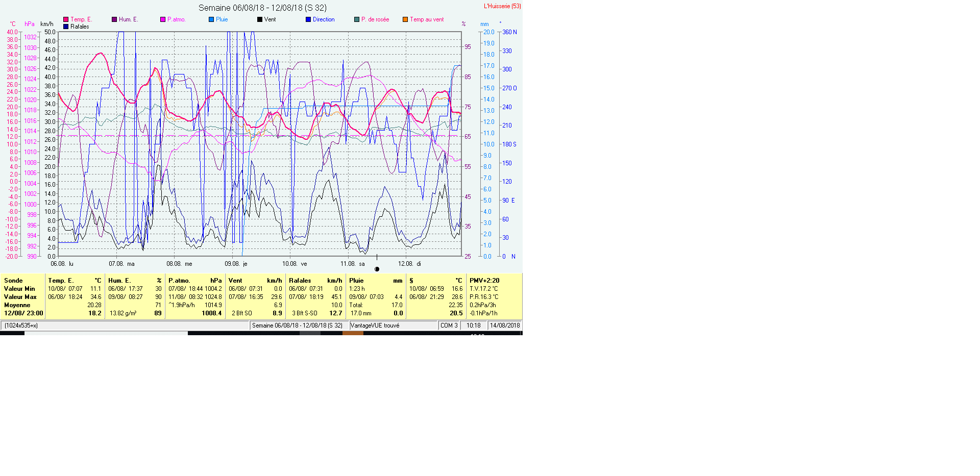Click the 2 Bft SO wind value
This screenshot has height=476, width=980.
[x=242, y=313]
